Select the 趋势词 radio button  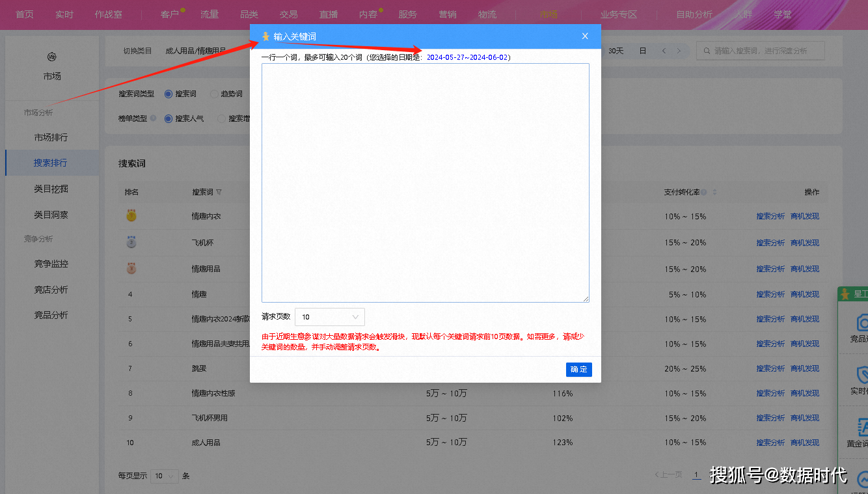tap(214, 94)
